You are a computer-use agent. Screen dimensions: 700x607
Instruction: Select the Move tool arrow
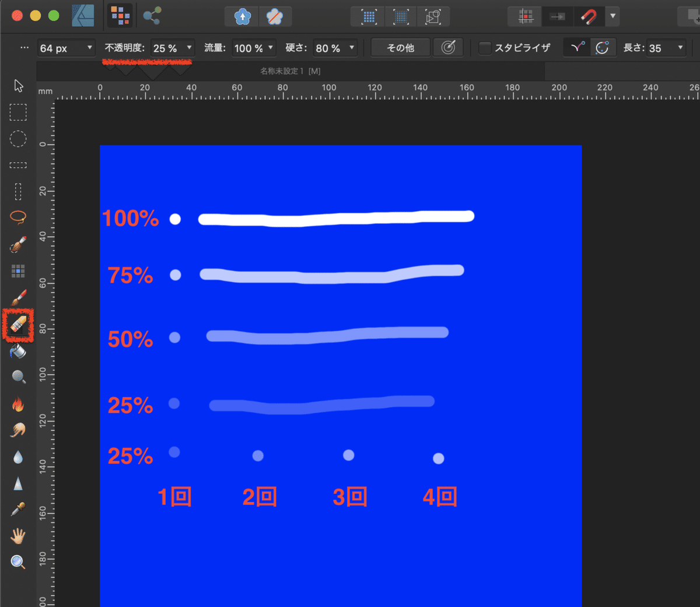18,86
